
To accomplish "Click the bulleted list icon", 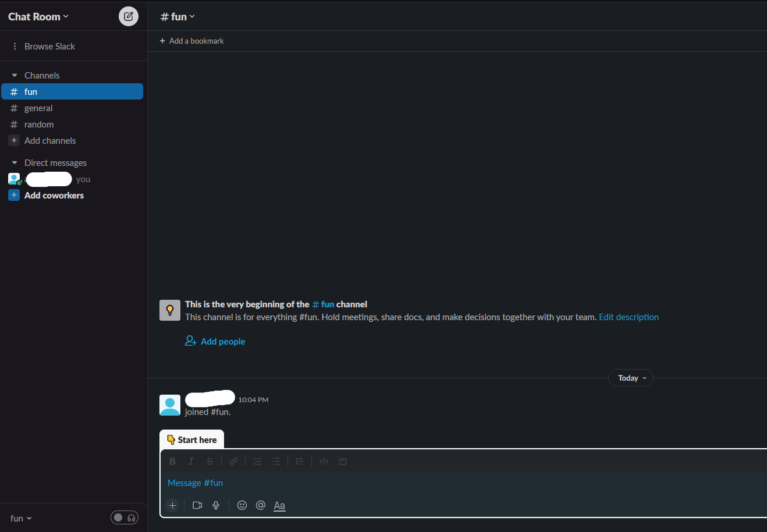I will point(276,462).
